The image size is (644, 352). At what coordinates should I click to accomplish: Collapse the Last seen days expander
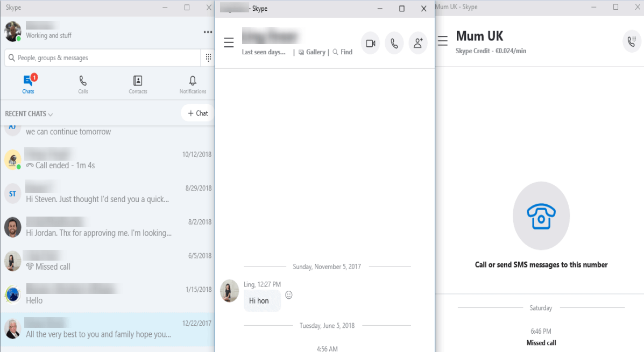tap(264, 52)
